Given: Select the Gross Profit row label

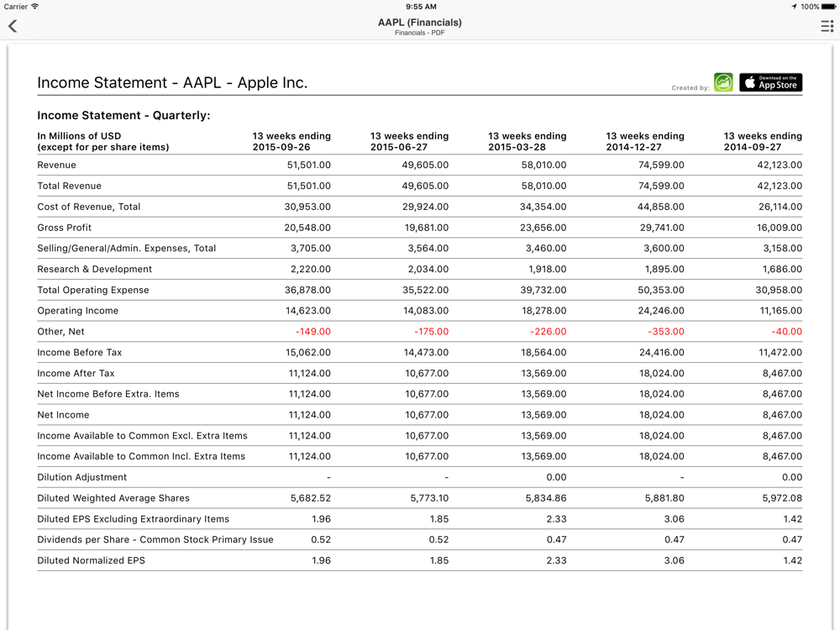Looking at the screenshot, I should (65, 228).
